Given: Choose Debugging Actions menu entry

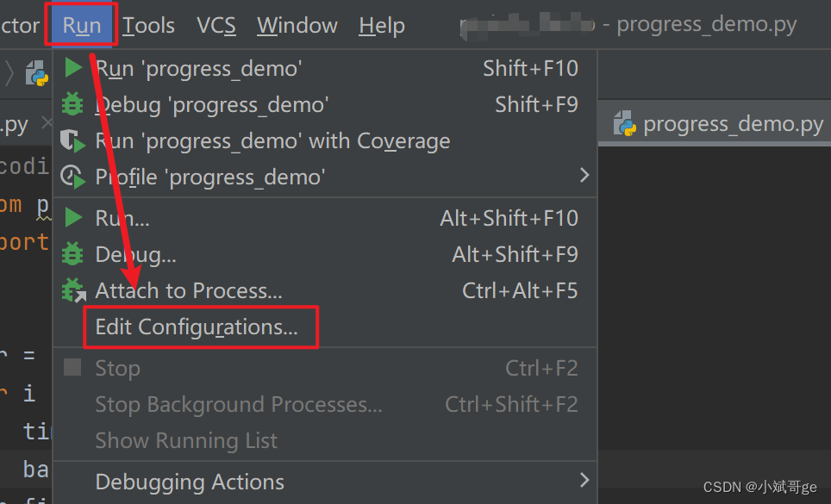Looking at the screenshot, I should tap(190, 482).
